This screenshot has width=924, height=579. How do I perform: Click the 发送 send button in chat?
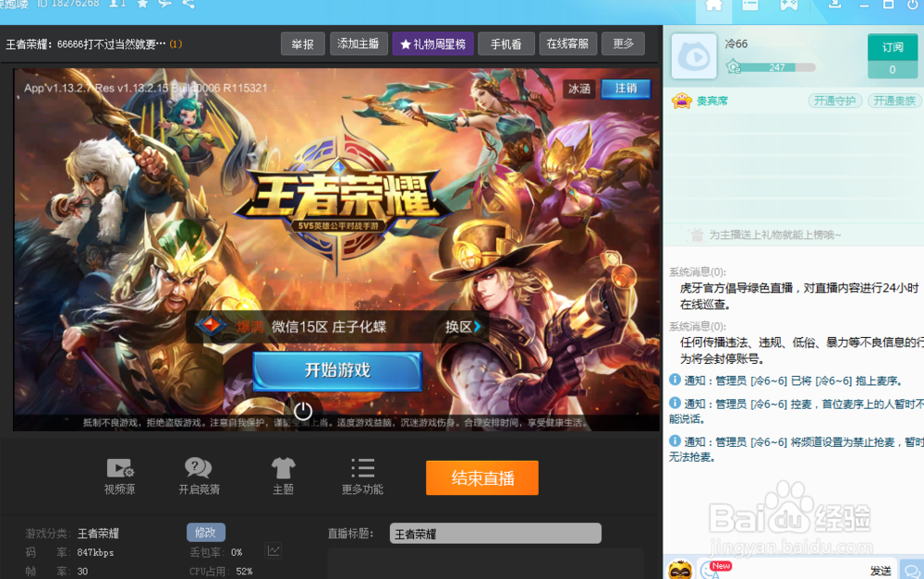coord(881,571)
